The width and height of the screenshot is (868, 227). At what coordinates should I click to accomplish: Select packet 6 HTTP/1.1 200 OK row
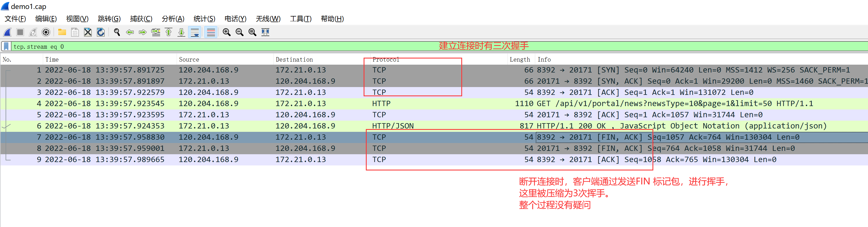[434, 126]
